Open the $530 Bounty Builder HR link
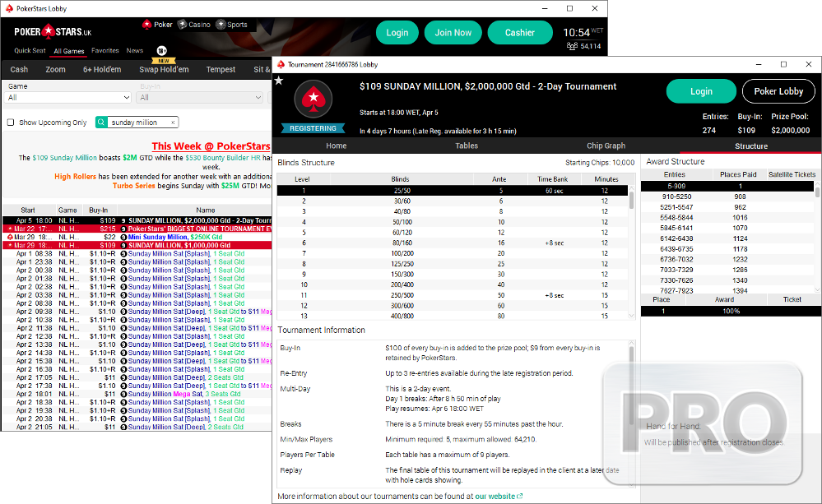Screen dimensions: 822x504 tap(223, 158)
